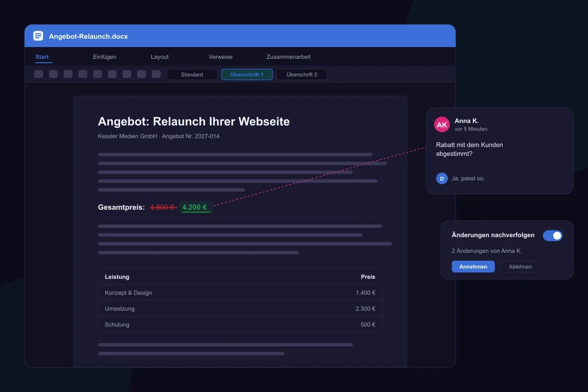Click the text 2 Änderungen von Anna K.

click(x=487, y=251)
